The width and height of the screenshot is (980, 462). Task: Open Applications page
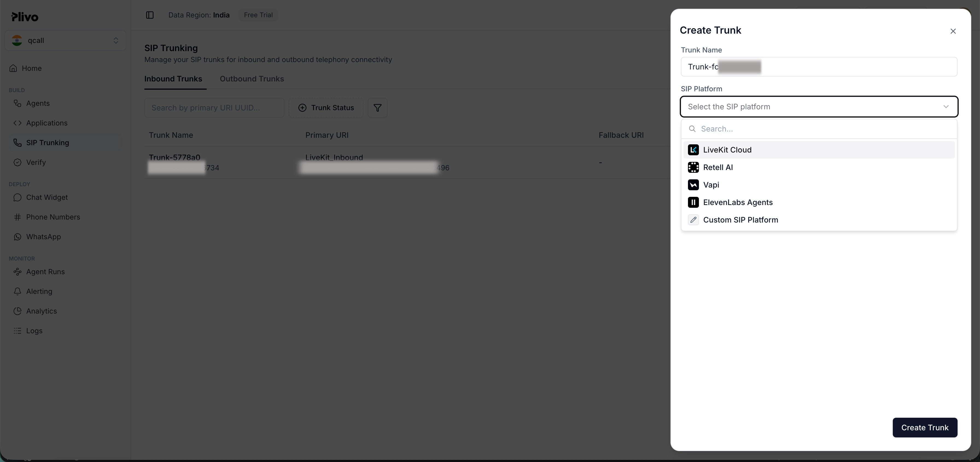[x=65, y=123]
